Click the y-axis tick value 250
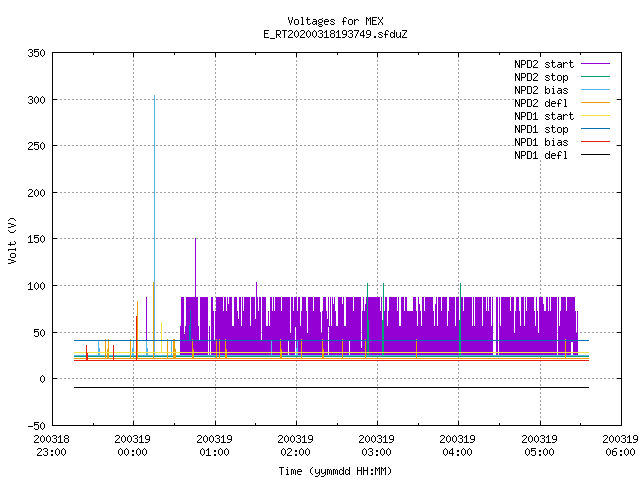This screenshot has width=640, height=480. [x=36, y=146]
